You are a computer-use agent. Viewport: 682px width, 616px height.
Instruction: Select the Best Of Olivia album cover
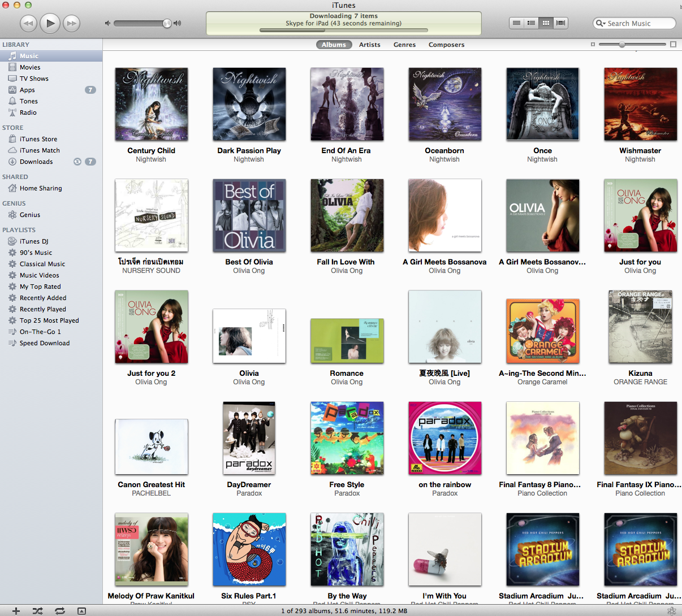[249, 215]
